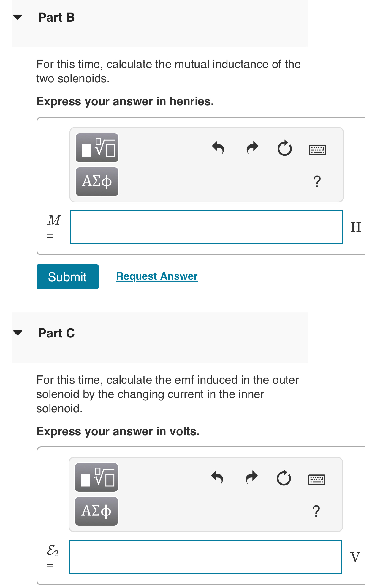The width and height of the screenshot is (383, 588).
Task: Open help question mark in Part C
Action: tap(316, 511)
